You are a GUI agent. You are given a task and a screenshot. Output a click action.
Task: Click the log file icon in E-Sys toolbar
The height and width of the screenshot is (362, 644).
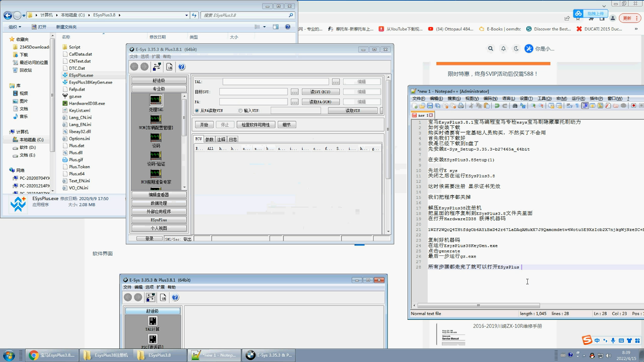(169, 66)
